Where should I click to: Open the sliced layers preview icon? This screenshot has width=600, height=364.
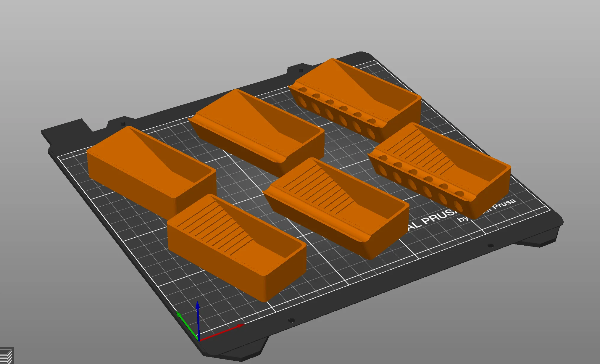[6, 356]
